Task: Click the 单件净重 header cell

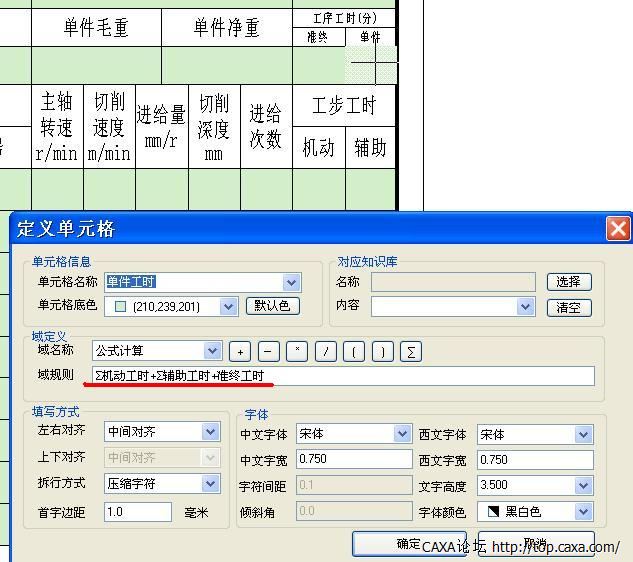Action: coord(227,27)
